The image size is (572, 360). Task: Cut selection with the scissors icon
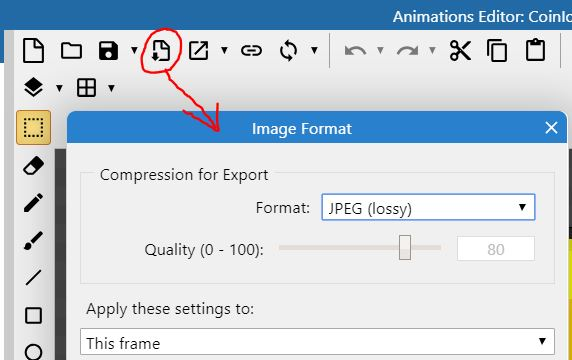tap(460, 50)
